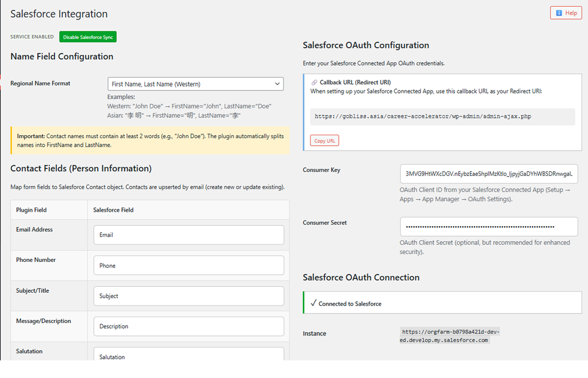Click the Salesforce Field column header
Viewport: 588px width, 378px height.
coord(113,210)
